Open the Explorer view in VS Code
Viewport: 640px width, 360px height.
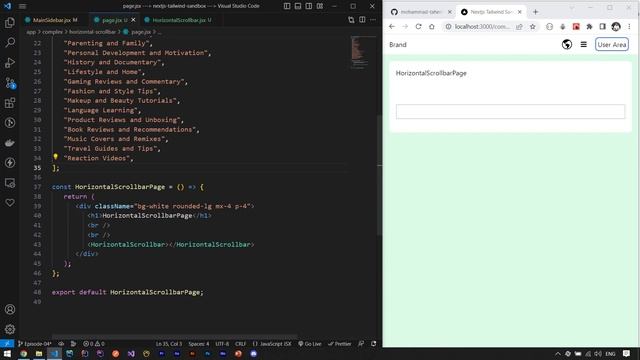click(10, 22)
